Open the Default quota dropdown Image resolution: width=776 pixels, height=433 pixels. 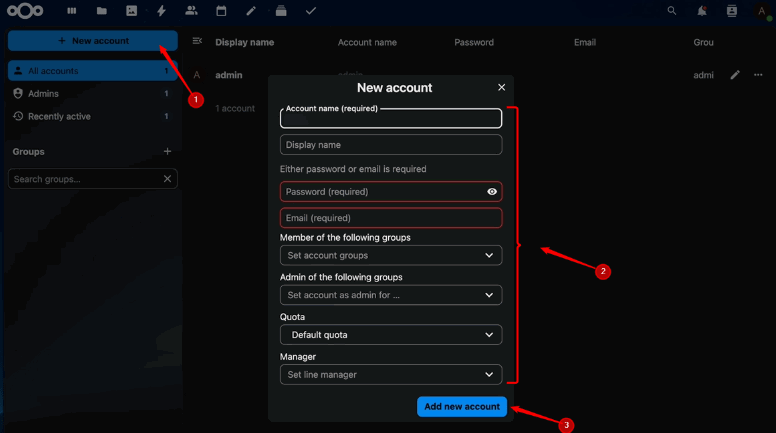click(391, 335)
